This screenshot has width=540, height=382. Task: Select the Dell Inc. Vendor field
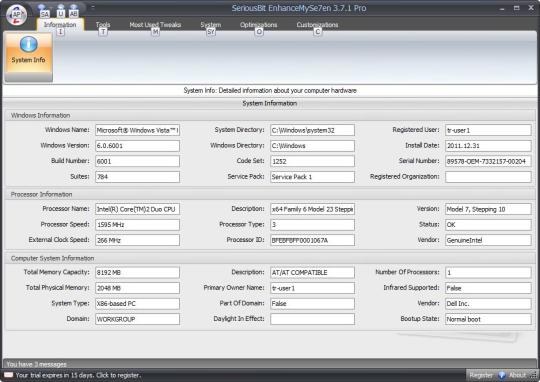(x=488, y=303)
